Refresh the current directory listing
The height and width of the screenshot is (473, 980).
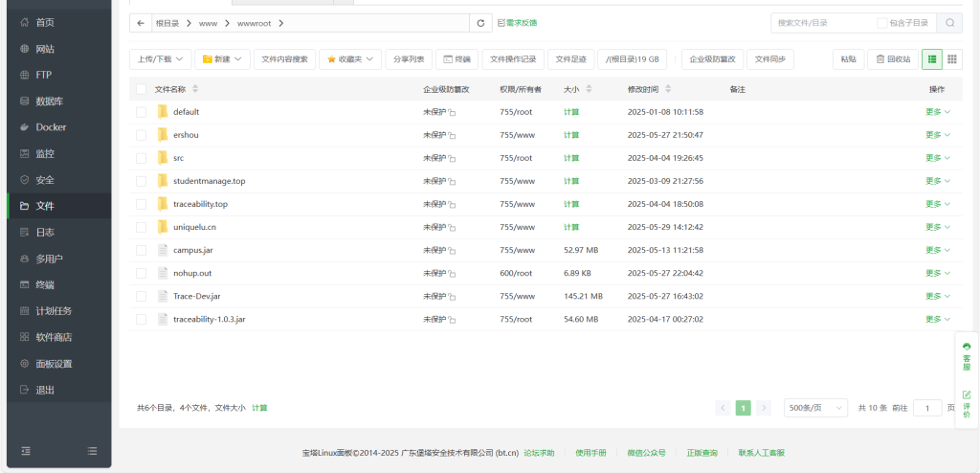click(x=482, y=23)
